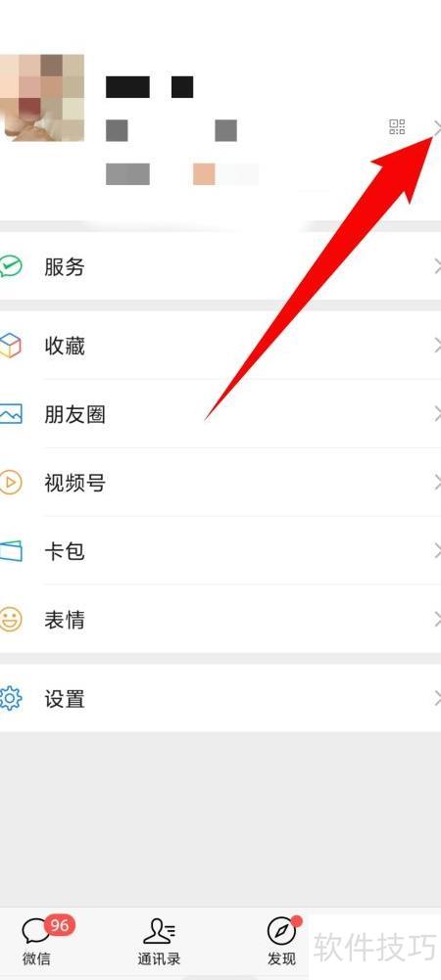Open the 收藏 favorites entry
Image resolution: width=441 pixels, height=980 pixels.
coord(220,346)
